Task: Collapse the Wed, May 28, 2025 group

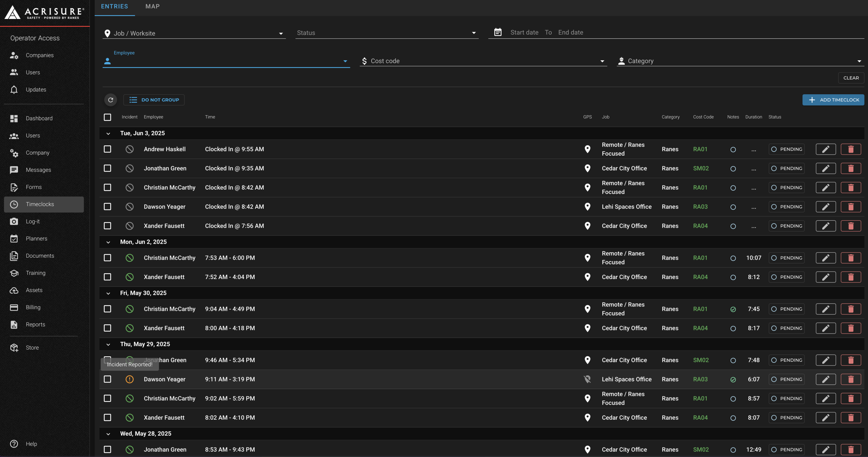Action: click(108, 434)
